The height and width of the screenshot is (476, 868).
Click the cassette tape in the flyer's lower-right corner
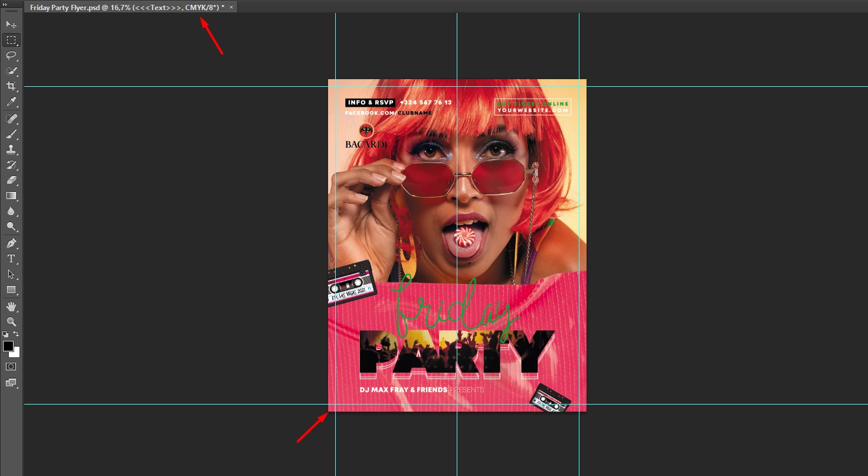(551, 398)
